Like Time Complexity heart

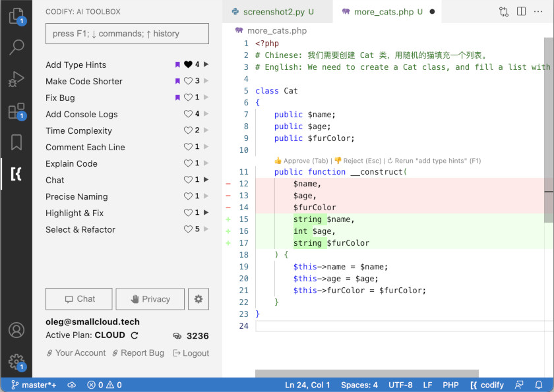tap(188, 130)
